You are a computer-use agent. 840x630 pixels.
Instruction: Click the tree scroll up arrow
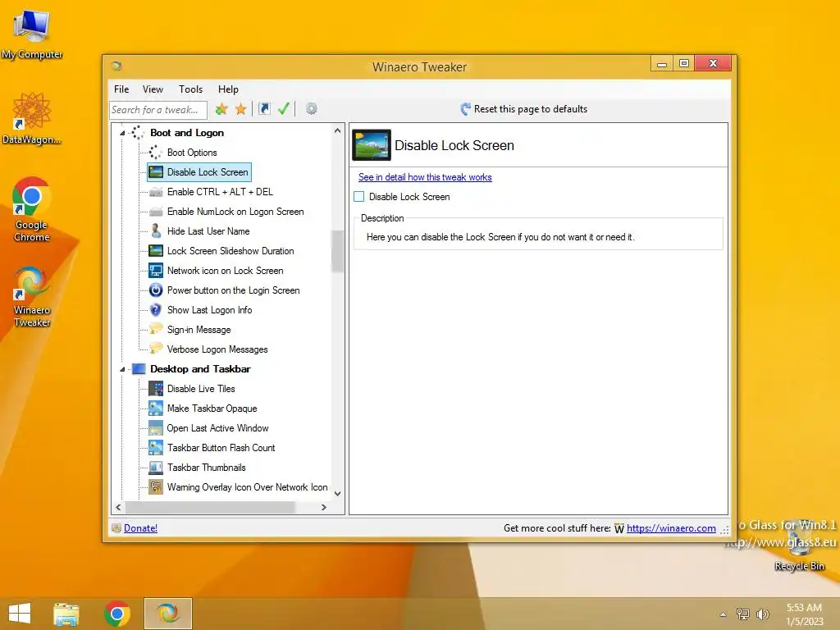click(337, 130)
